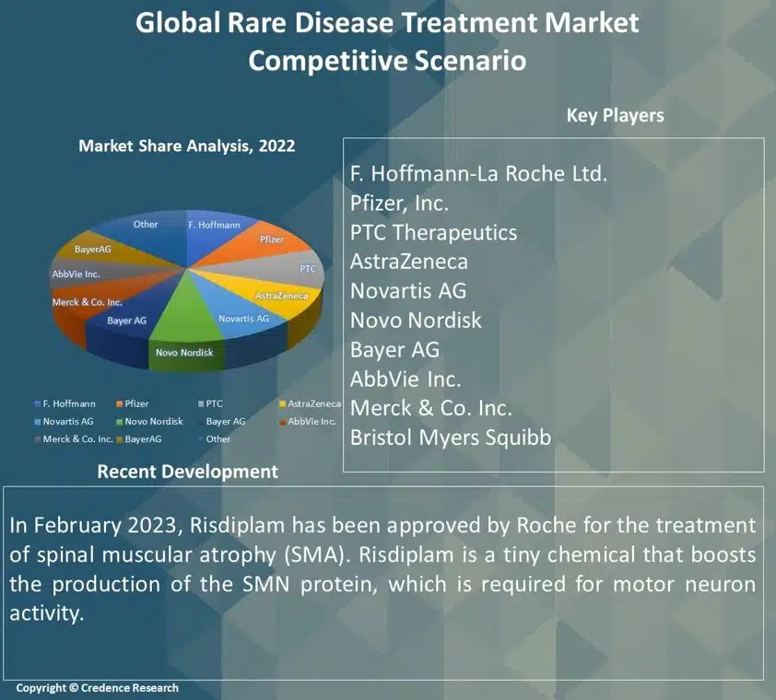Click the yellow AstraZeneca pie slice
776x700 pixels.
[x=281, y=293]
